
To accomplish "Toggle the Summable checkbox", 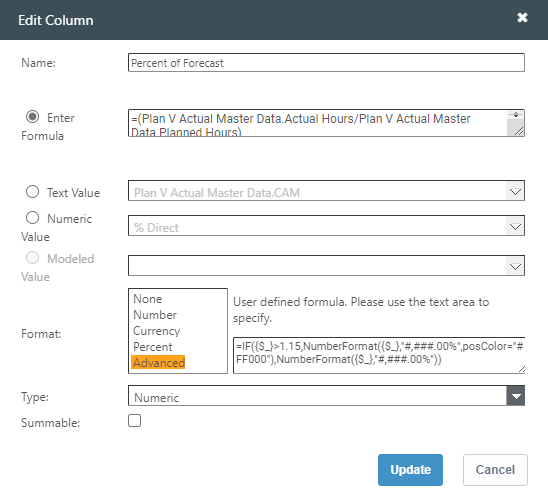I will pyautogui.click(x=135, y=421).
